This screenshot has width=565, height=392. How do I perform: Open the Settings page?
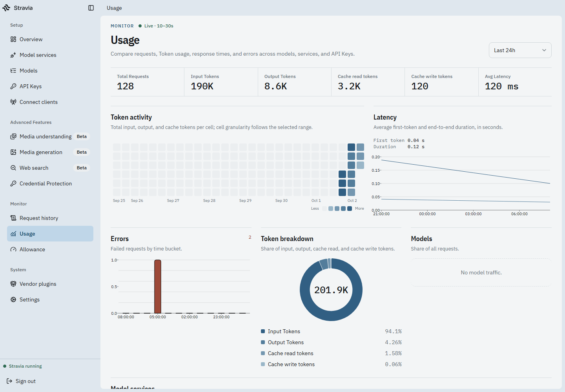(x=50, y=299)
